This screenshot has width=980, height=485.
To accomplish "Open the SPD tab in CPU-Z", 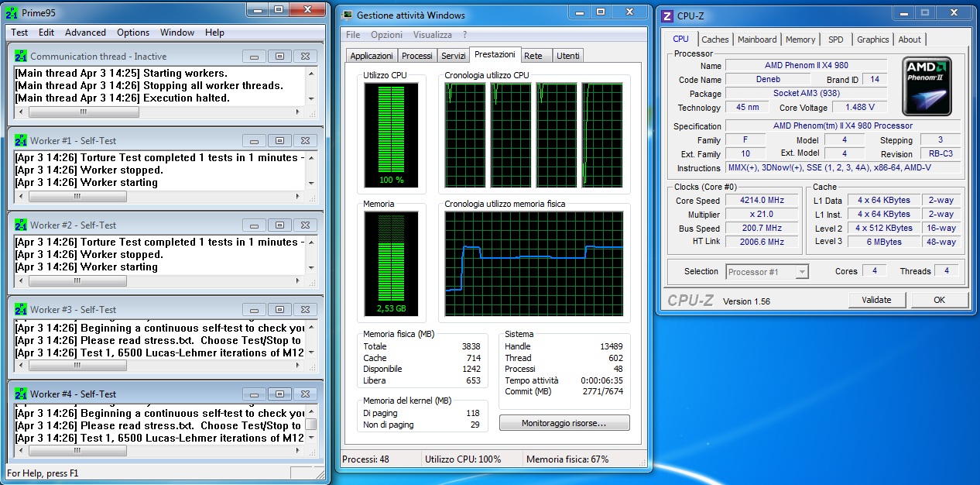I will click(835, 40).
